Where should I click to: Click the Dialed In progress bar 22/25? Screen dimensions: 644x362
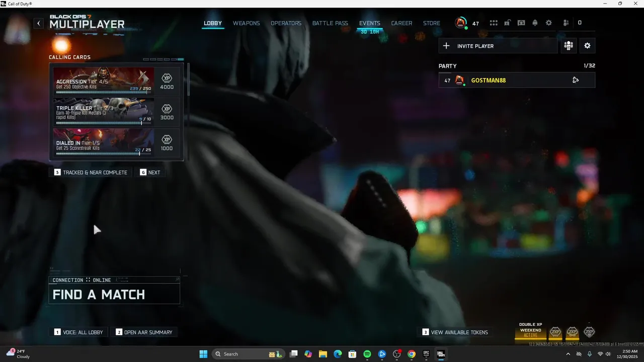[x=104, y=154]
